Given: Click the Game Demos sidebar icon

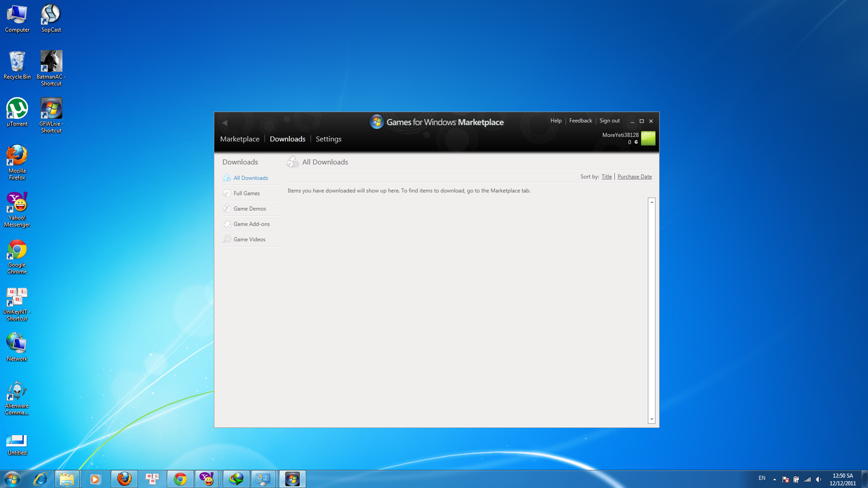Looking at the screenshot, I should click(x=227, y=208).
